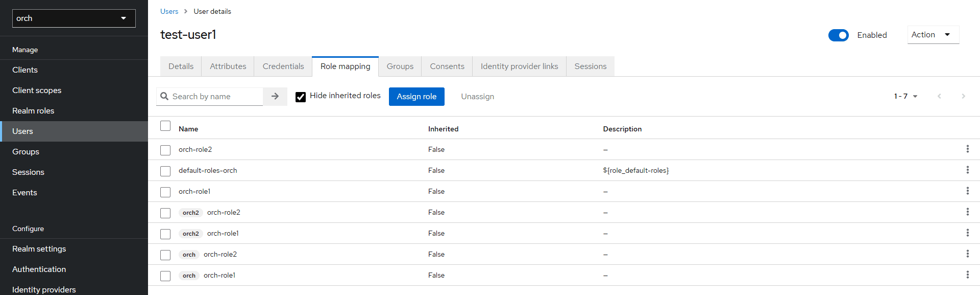
Task: Uncheck the Hide inherited roles checkbox
Action: [x=301, y=97]
